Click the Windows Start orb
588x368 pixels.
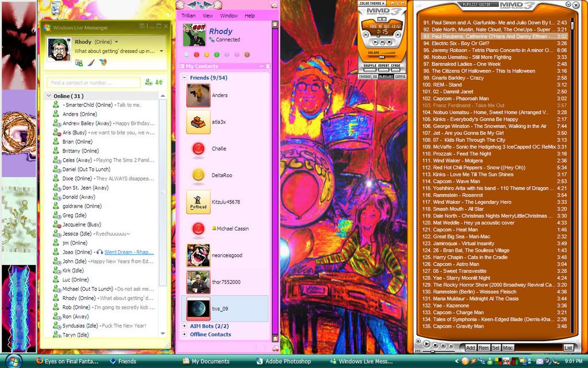[14, 361]
